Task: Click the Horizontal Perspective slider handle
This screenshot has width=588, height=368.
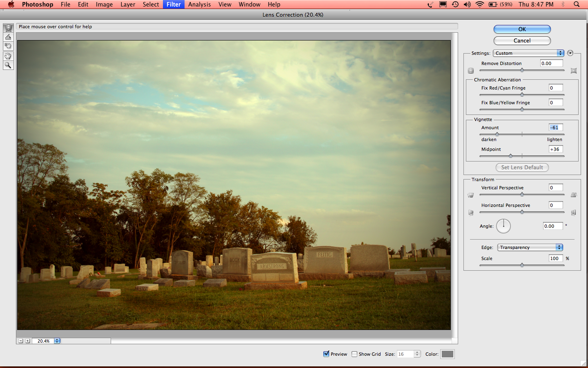Action: click(522, 212)
